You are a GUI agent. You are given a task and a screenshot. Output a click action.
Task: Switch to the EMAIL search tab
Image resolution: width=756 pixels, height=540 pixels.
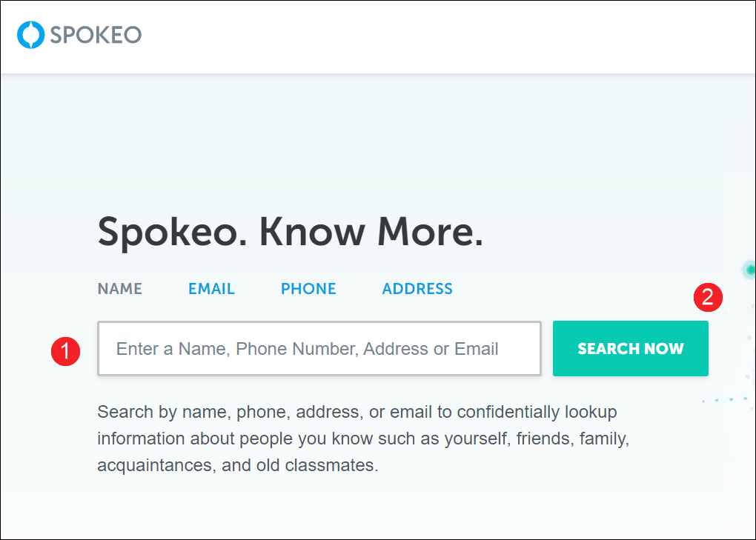click(x=212, y=289)
